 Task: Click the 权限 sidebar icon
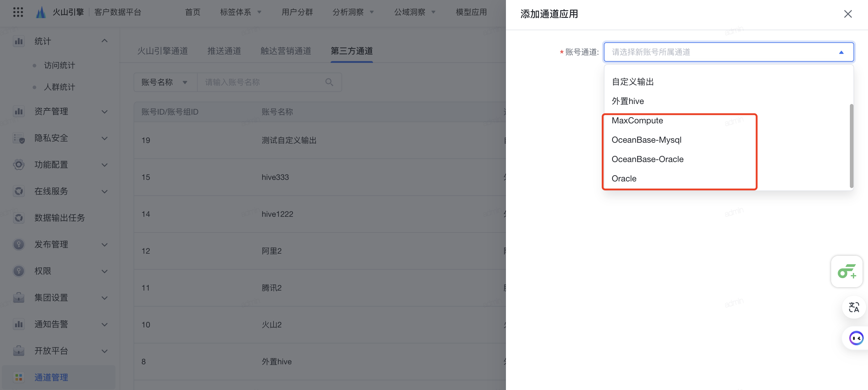pyautogui.click(x=18, y=271)
